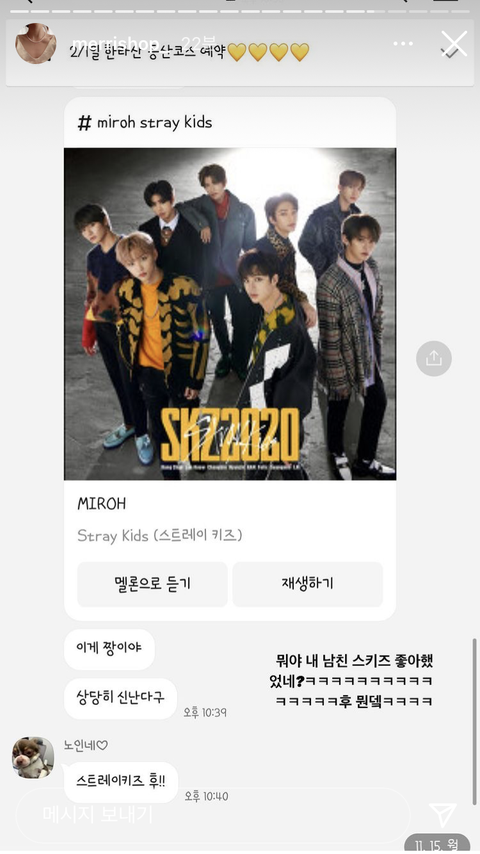
Task: Tap the circular share icon beside album
Action: [x=434, y=358]
